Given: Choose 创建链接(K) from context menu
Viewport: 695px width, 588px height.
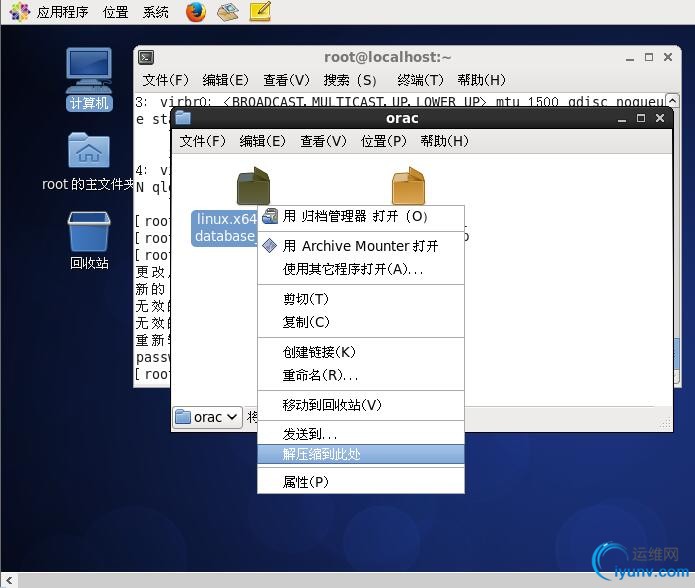Looking at the screenshot, I should [361, 352].
